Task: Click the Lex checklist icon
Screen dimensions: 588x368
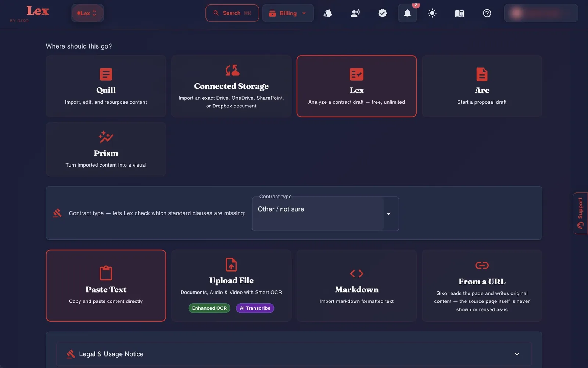Action: [356, 74]
